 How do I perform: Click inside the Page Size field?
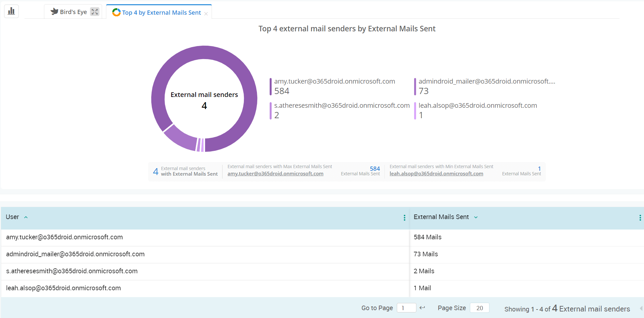coord(479,308)
